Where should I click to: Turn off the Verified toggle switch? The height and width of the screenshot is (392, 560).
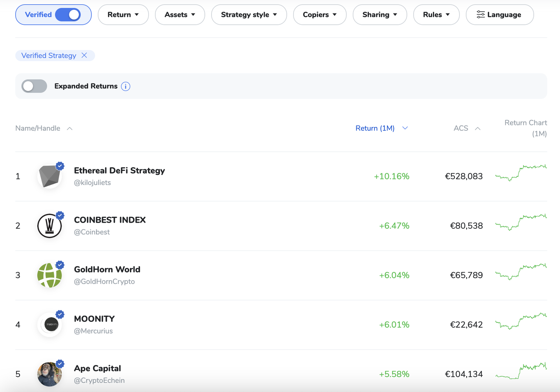coord(68,15)
